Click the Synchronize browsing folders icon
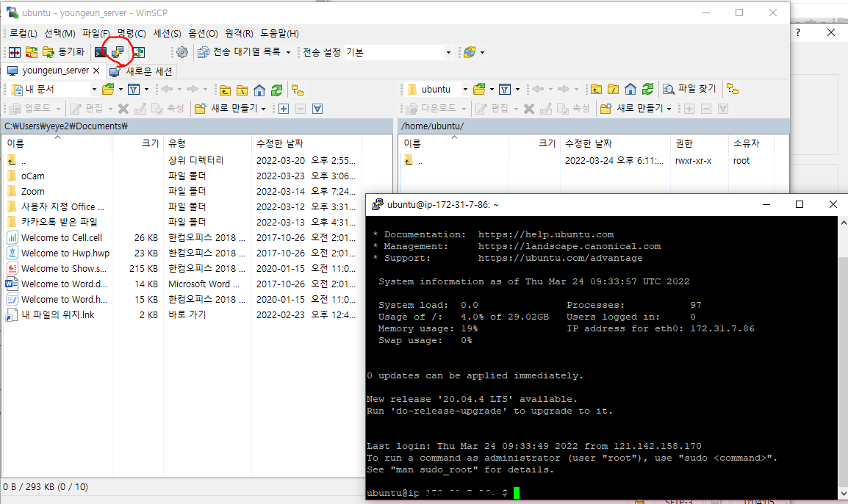Viewport: 848px width, 504px height. 32,52
